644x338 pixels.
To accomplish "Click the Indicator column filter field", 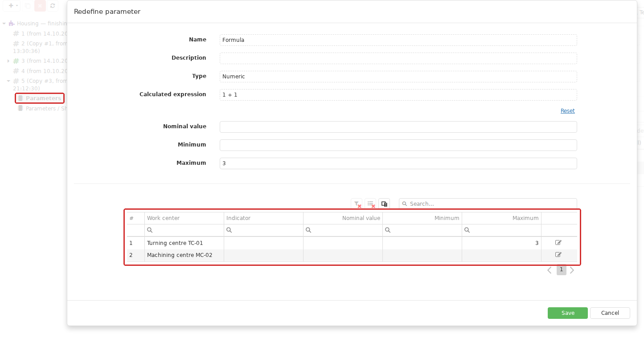I will coord(263,230).
